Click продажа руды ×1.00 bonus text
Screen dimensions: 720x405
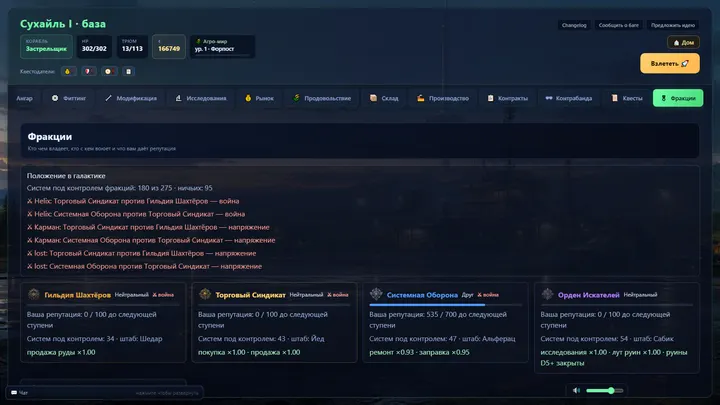[x=61, y=352]
